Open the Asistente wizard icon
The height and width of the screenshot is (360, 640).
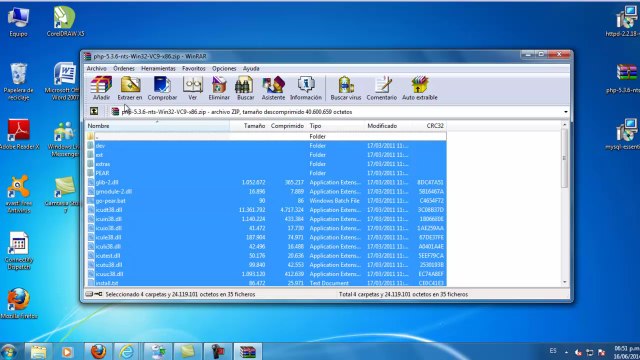[273, 88]
